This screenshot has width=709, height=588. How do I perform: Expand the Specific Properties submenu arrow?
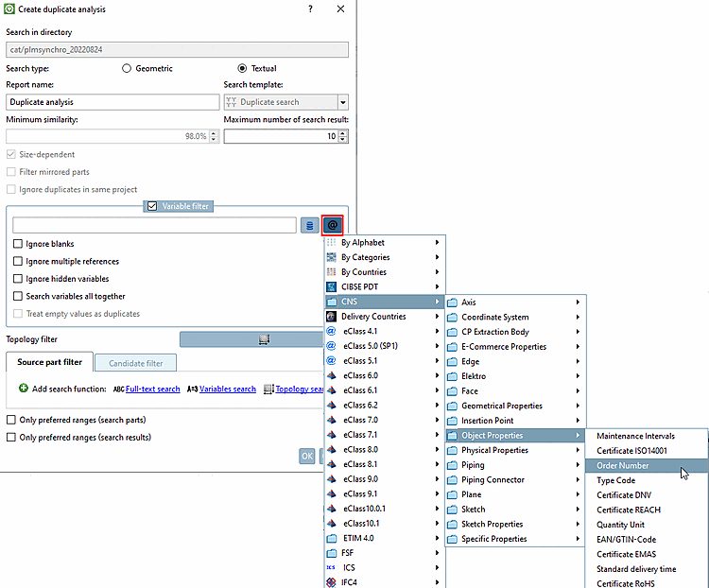click(578, 539)
